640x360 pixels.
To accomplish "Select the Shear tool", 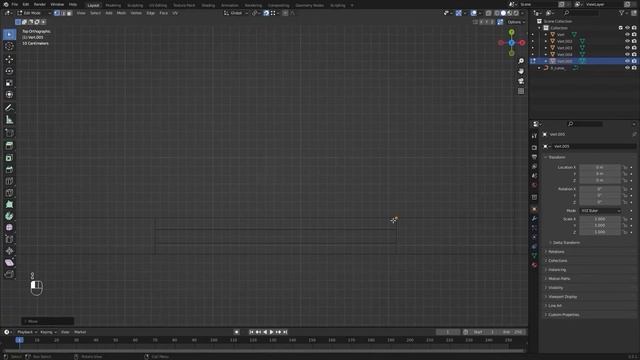I will point(9,263).
